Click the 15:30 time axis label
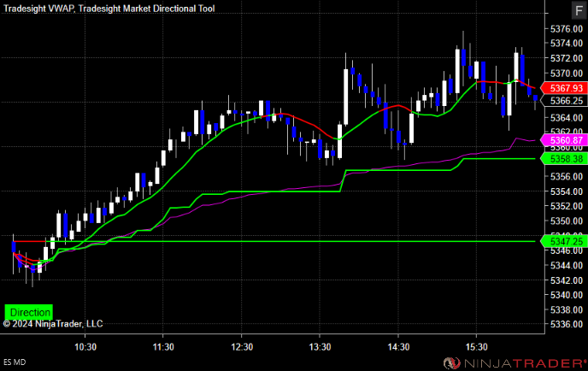This screenshot has height=371, width=588. (477, 346)
